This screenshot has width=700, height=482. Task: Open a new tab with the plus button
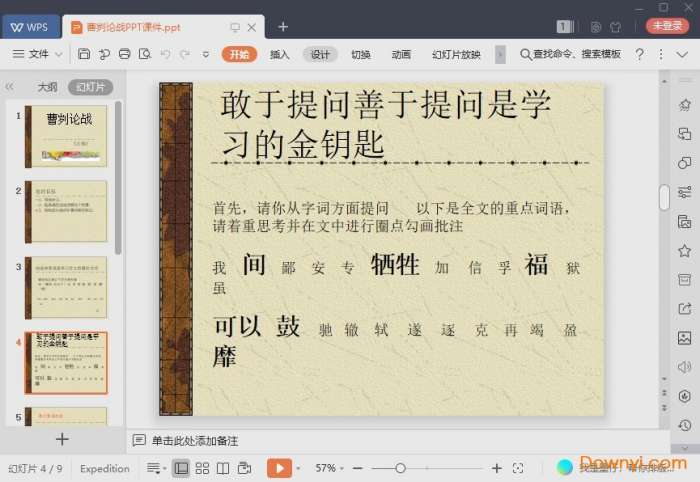283,27
